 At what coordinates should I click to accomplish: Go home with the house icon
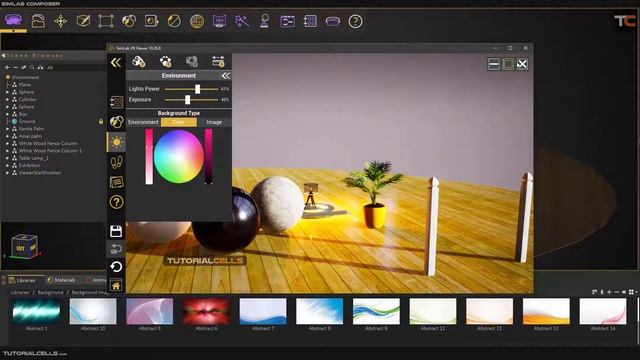[x=116, y=285]
